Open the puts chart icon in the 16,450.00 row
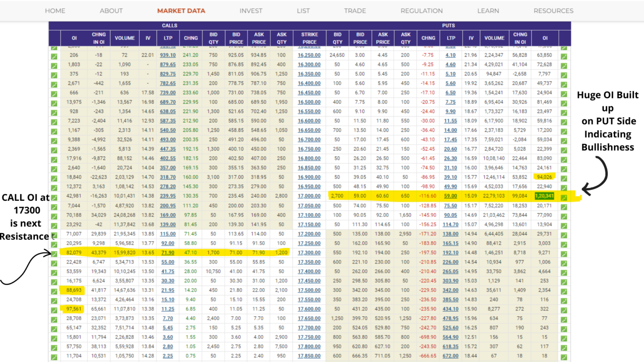 click(564, 94)
